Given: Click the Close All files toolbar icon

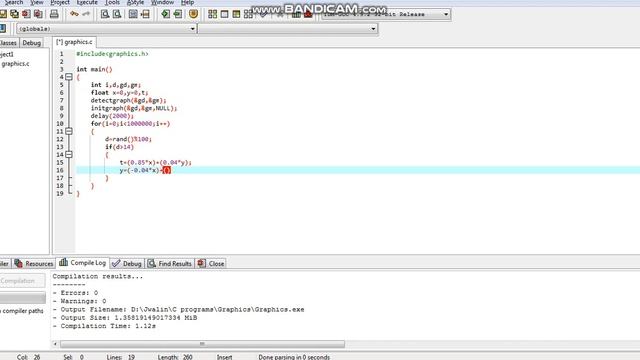Looking at the screenshot, I should [38, 14].
